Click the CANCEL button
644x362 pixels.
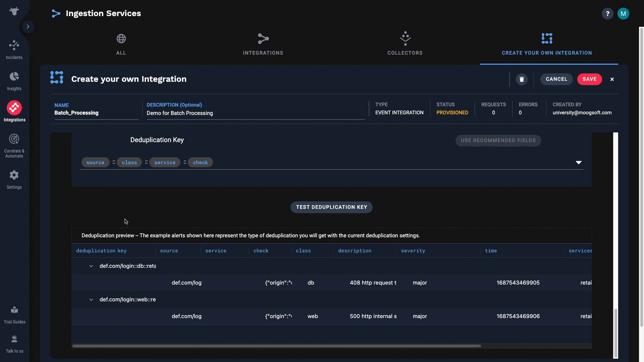pos(556,79)
